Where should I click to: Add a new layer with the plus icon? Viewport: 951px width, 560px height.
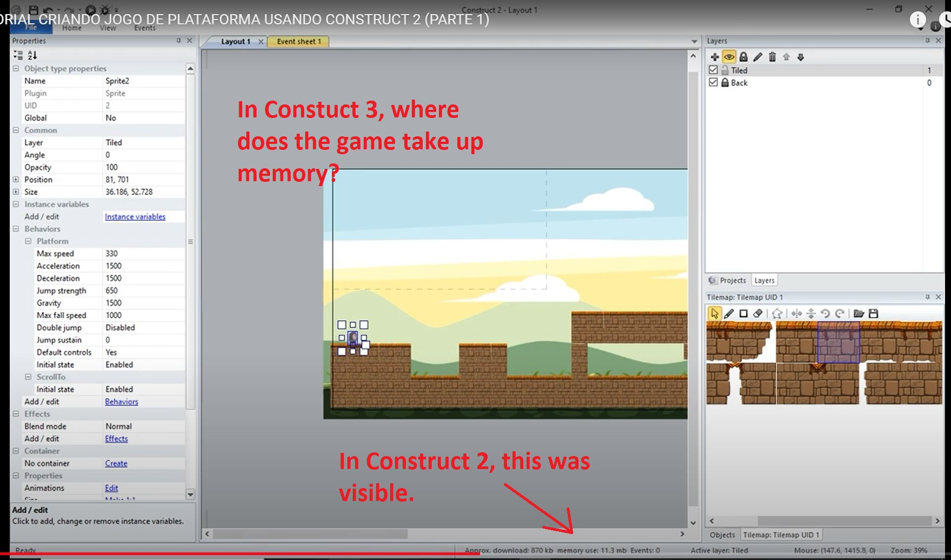pyautogui.click(x=714, y=57)
